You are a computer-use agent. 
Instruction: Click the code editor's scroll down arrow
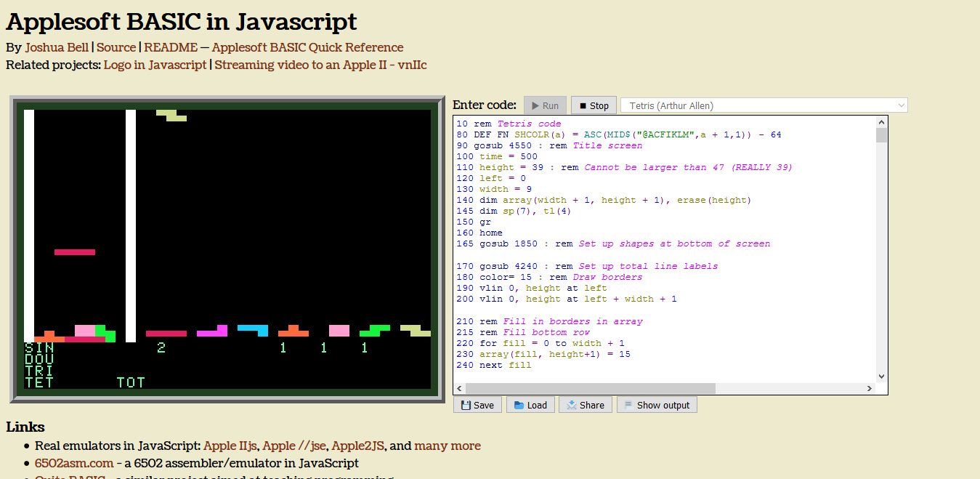(882, 376)
